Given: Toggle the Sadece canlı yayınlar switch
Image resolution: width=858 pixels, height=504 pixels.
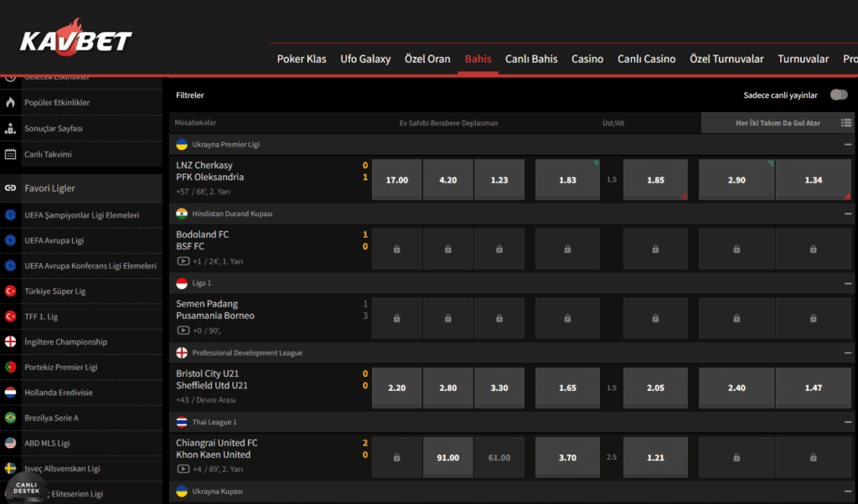Looking at the screenshot, I should 838,95.
